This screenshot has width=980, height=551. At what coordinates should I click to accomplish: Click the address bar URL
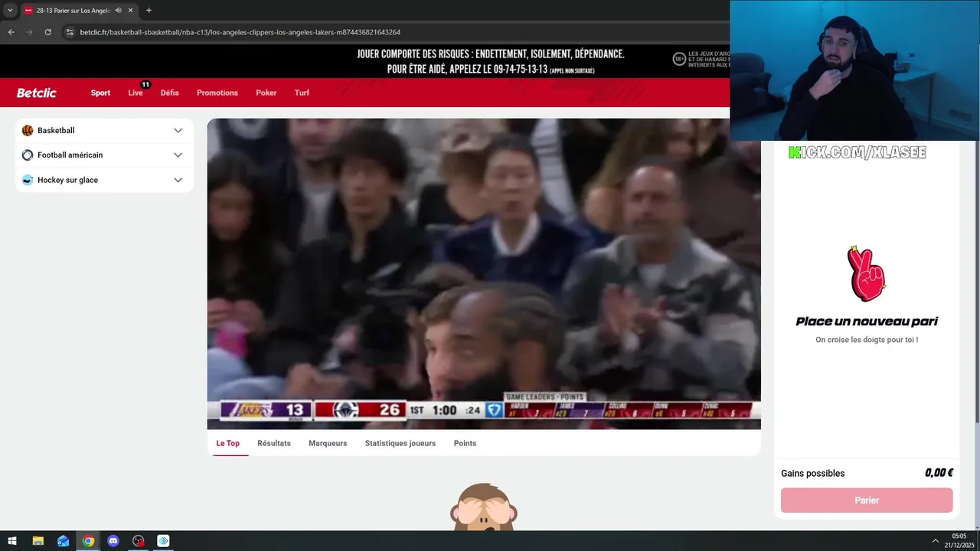pyautogui.click(x=240, y=32)
